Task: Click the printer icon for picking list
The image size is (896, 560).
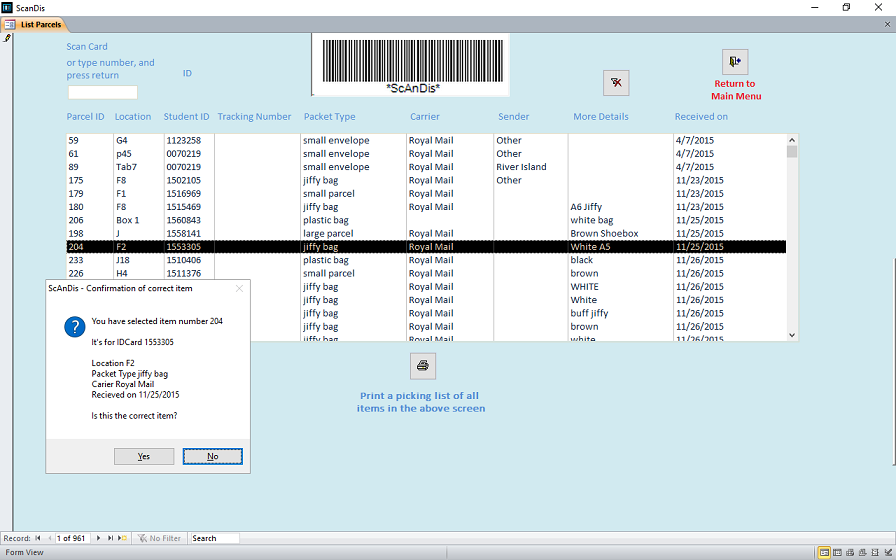Action: pos(423,366)
